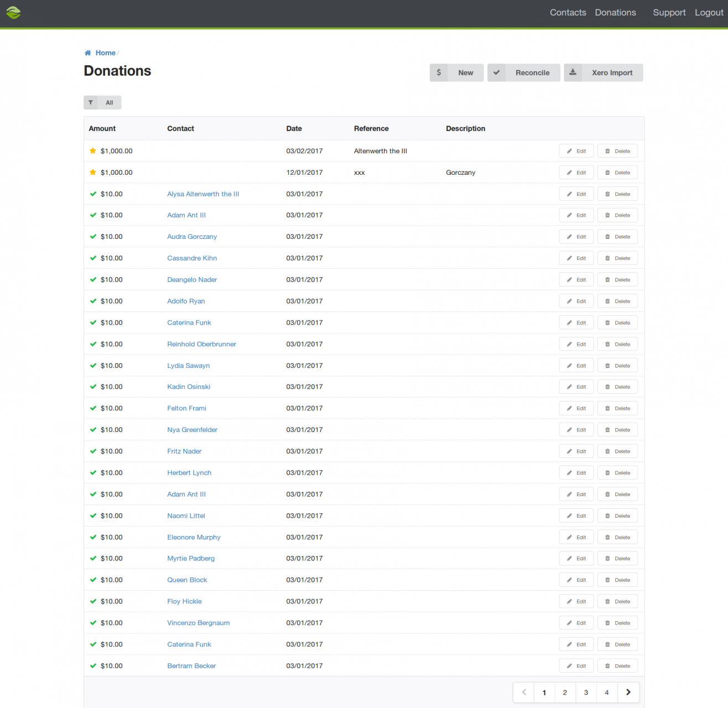Screen dimensions: 728x708
Task: Click the home icon in the breadcrumb
Action: (x=87, y=52)
